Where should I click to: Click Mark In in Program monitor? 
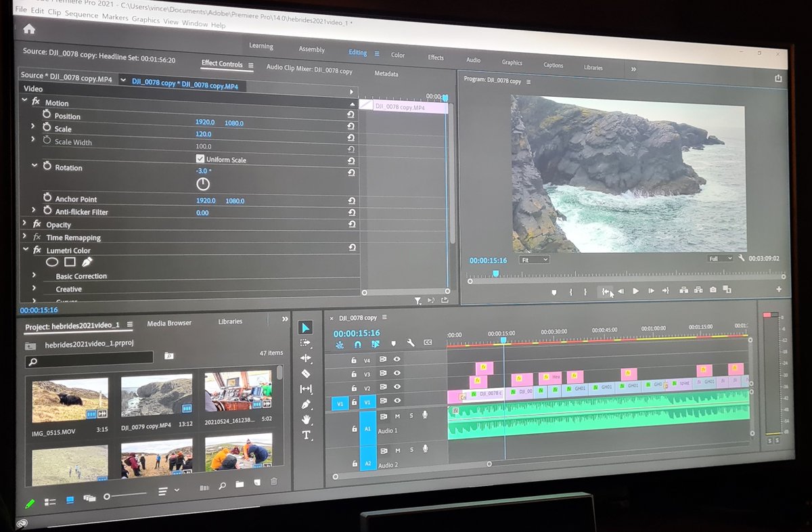(570, 292)
